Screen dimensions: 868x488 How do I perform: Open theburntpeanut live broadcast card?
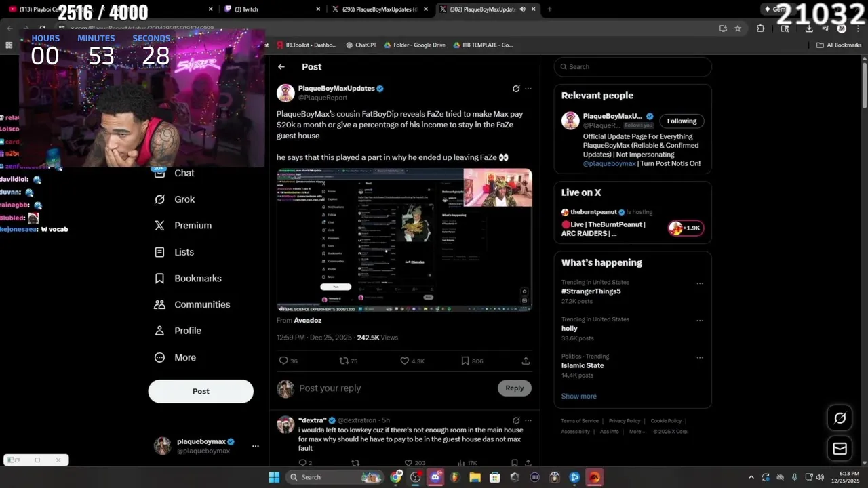[x=632, y=222]
